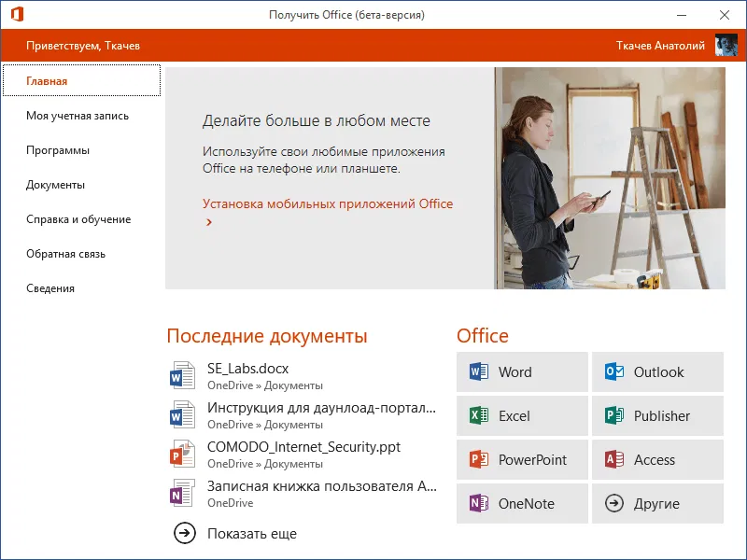The width and height of the screenshot is (747, 560).
Task: Open Excel via its green tile icon
Action: point(521,415)
